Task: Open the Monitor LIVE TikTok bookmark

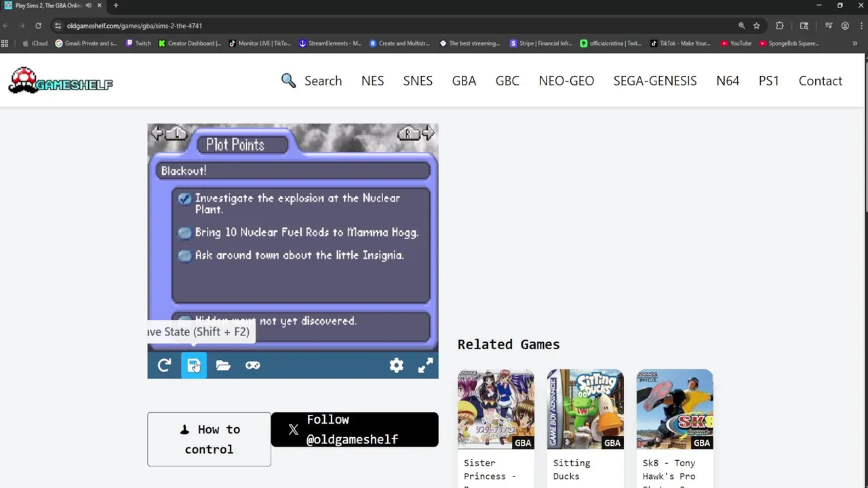Action: (260, 43)
